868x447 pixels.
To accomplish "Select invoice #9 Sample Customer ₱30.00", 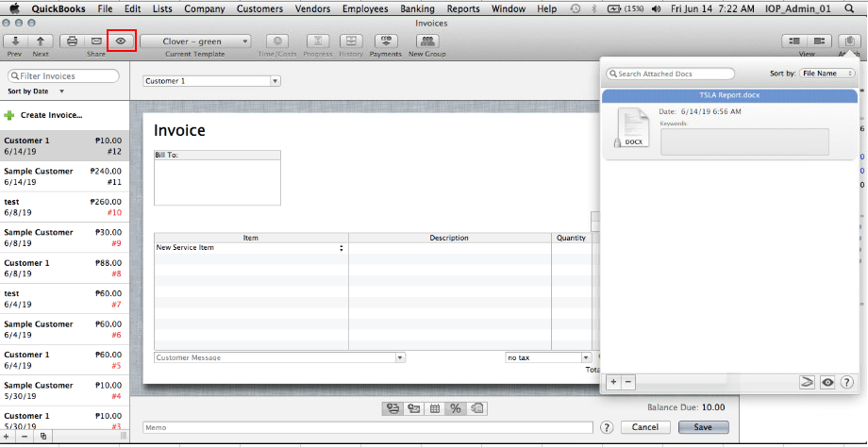I will coord(63,238).
